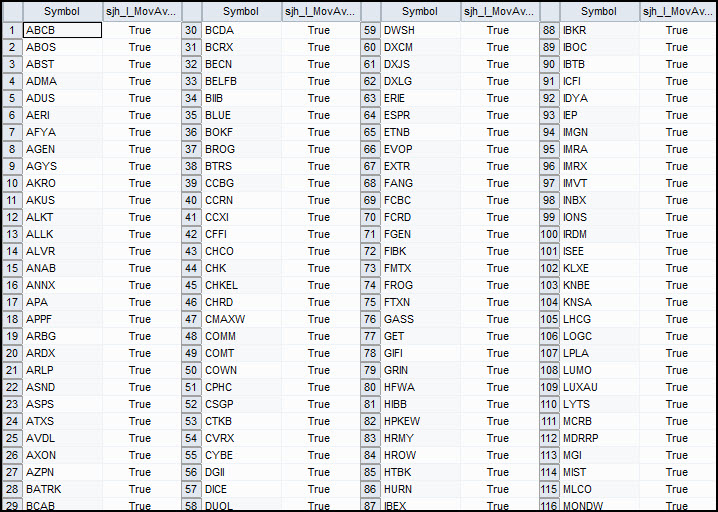Click the DICE symbol cell
Screen dimensions: 718x512
point(241,489)
